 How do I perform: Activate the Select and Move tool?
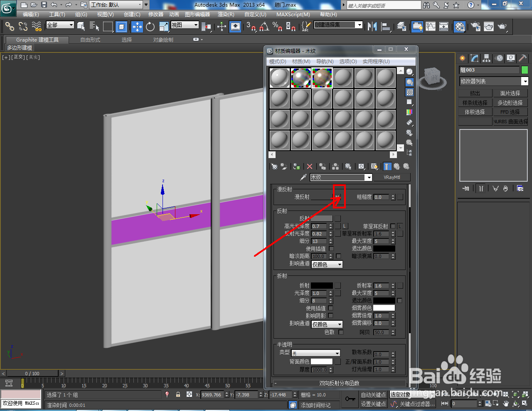click(137, 27)
